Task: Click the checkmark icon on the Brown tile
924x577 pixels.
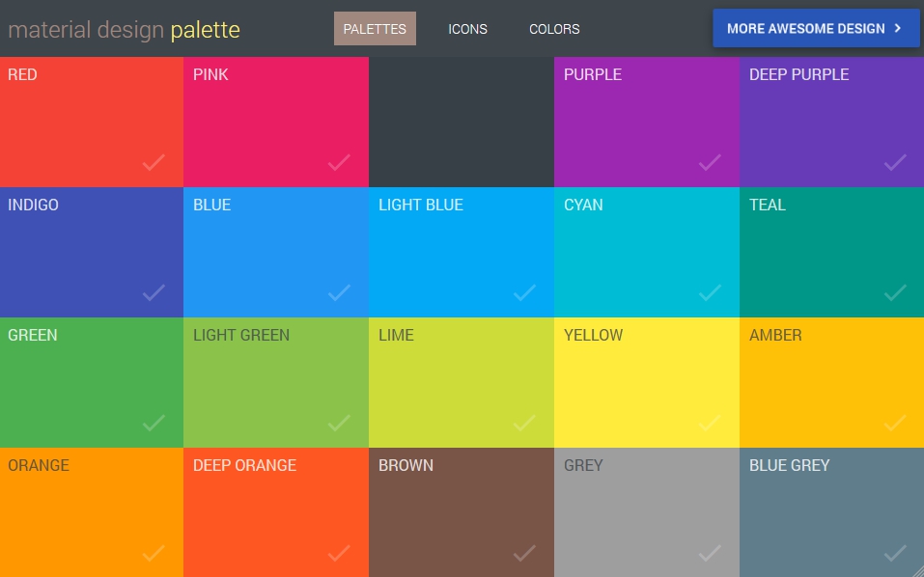Action: [x=524, y=553]
